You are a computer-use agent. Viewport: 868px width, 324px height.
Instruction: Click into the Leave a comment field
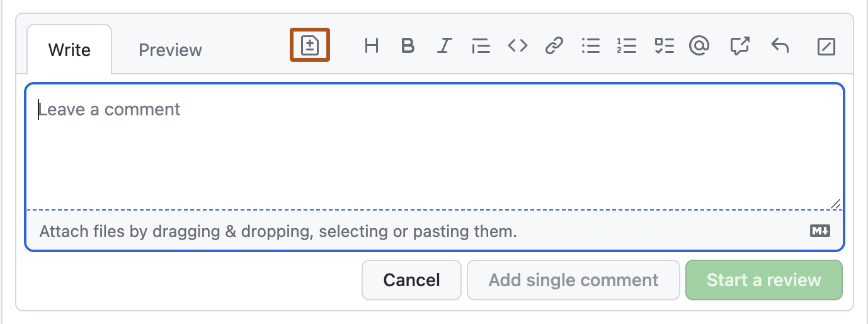tap(433, 151)
